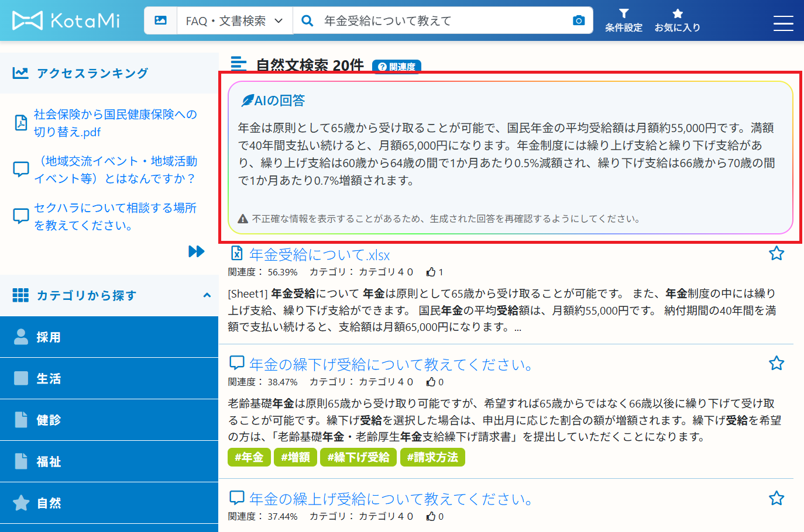This screenshot has height=532, width=804.
Task: Open 社会保険から国民健康保険への切り替え.pdf
Action: point(115,123)
